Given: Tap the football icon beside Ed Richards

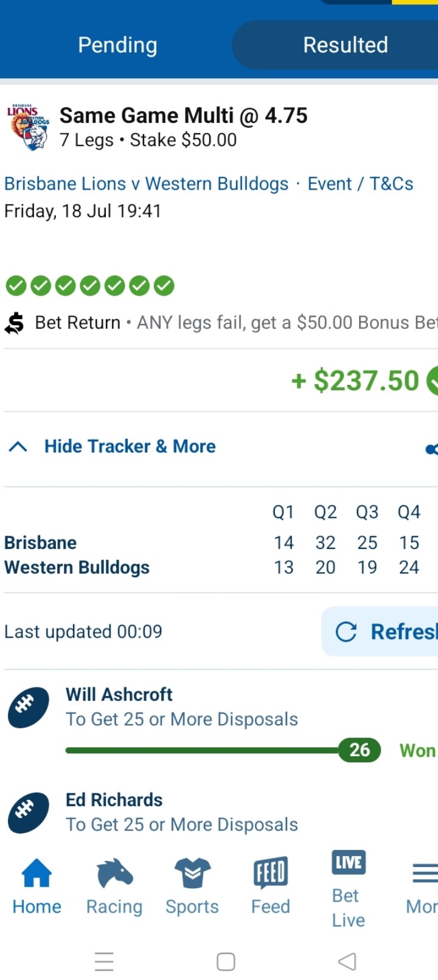Looking at the screenshot, I should (x=28, y=813).
